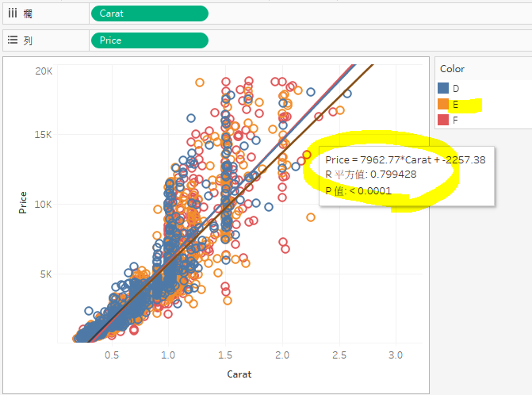Viewport: 532px width, 395px height.
Task: Click the trend line equation text in tooltip
Action: (405, 160)
